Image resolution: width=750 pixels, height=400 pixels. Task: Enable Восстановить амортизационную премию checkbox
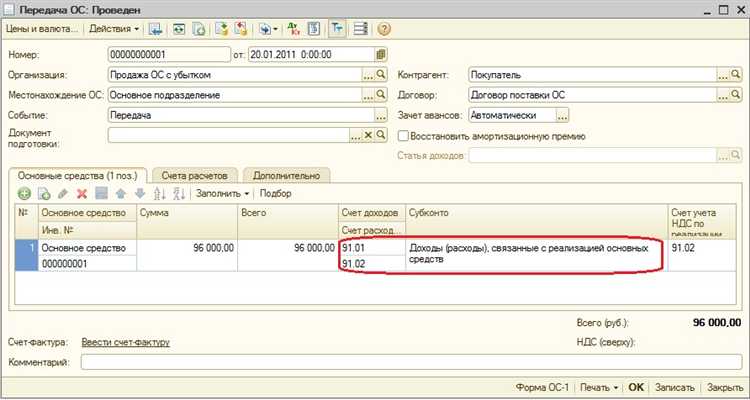[404, 136]
